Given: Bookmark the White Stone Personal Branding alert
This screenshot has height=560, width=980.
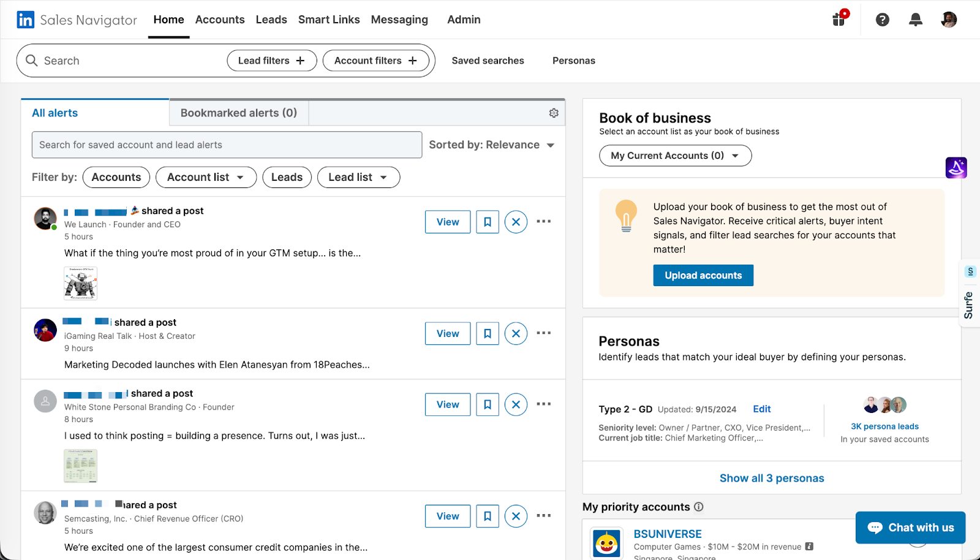Looking at the screenshot, I should point(488,404).
